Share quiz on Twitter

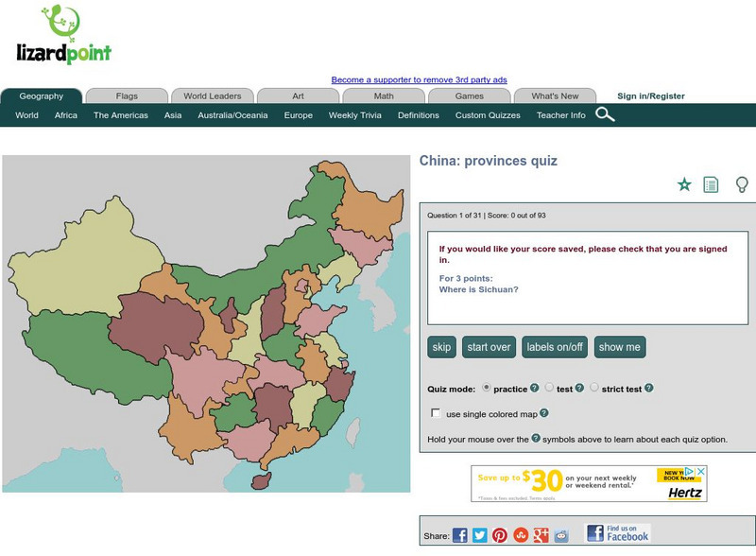coord(480,535)
